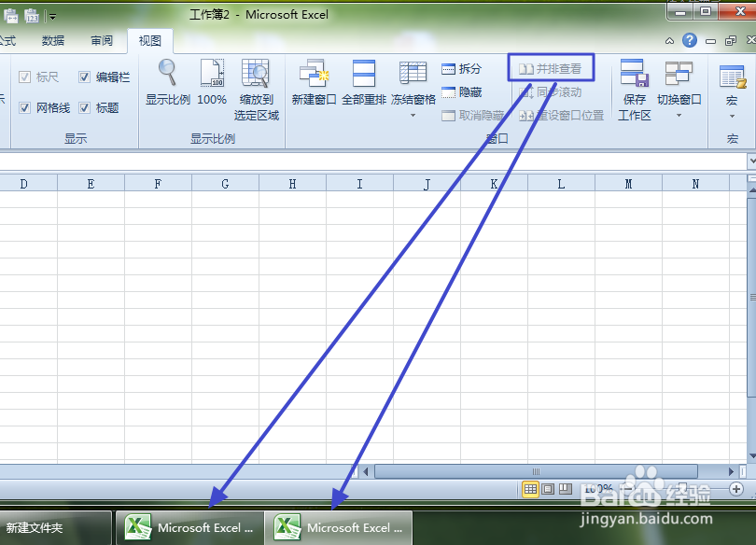756x545 pixels.
Task: Restore the workbook window
Action: (731, 41)
